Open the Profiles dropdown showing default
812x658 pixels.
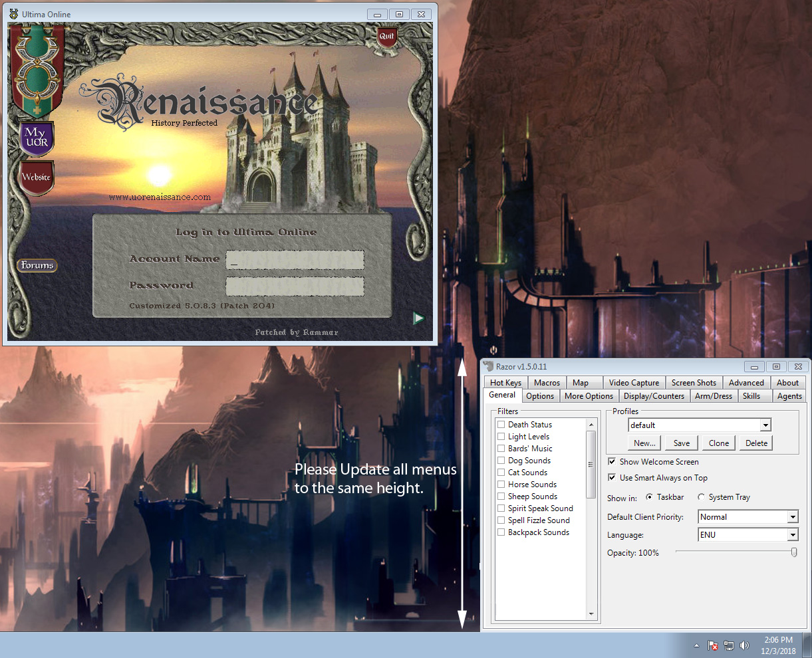[700, 425]
